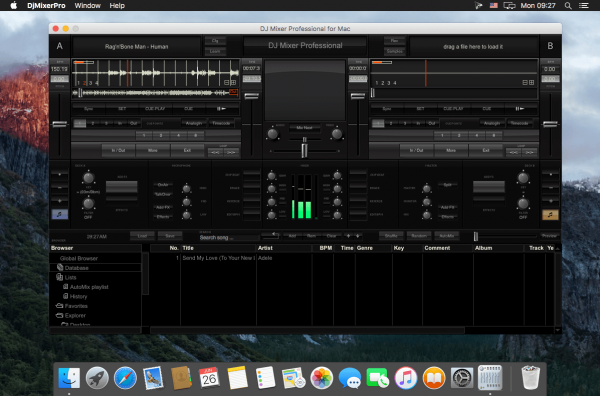Click the tan music note icon on deck B
600x396 pixels.
pos(550,215)
